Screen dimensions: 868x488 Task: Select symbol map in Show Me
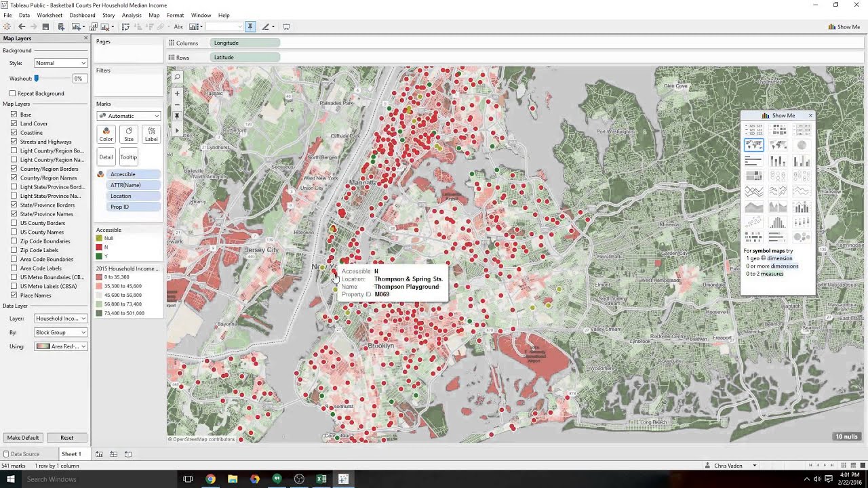(753, 144)
